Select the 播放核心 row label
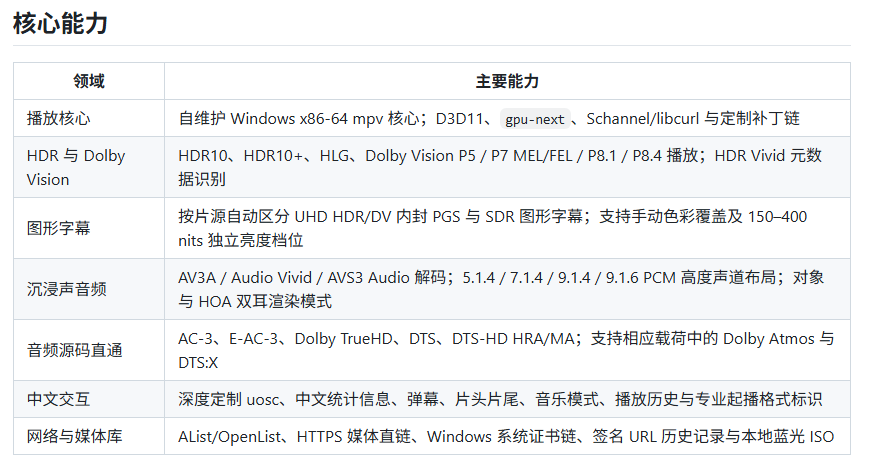Screen dimensions: 878x475 coord(58,118)
